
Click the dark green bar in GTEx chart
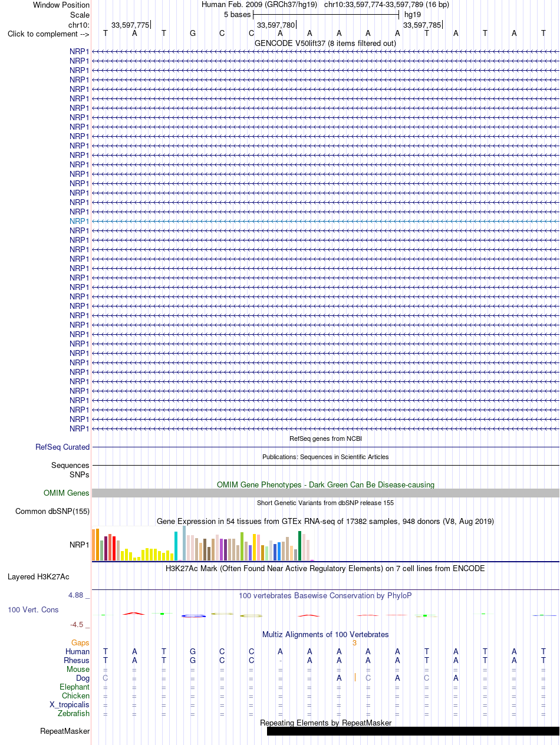[300, 546]
